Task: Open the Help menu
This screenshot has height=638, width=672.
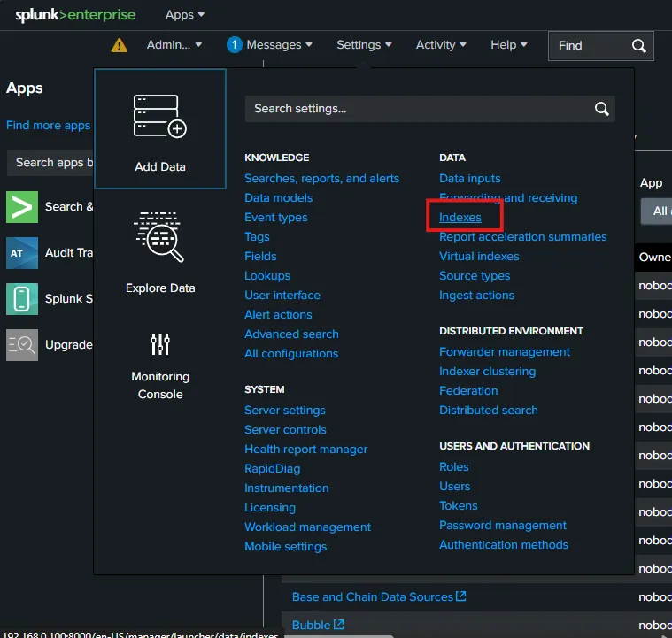Action: pyautogui.click(x=508, y=45)
